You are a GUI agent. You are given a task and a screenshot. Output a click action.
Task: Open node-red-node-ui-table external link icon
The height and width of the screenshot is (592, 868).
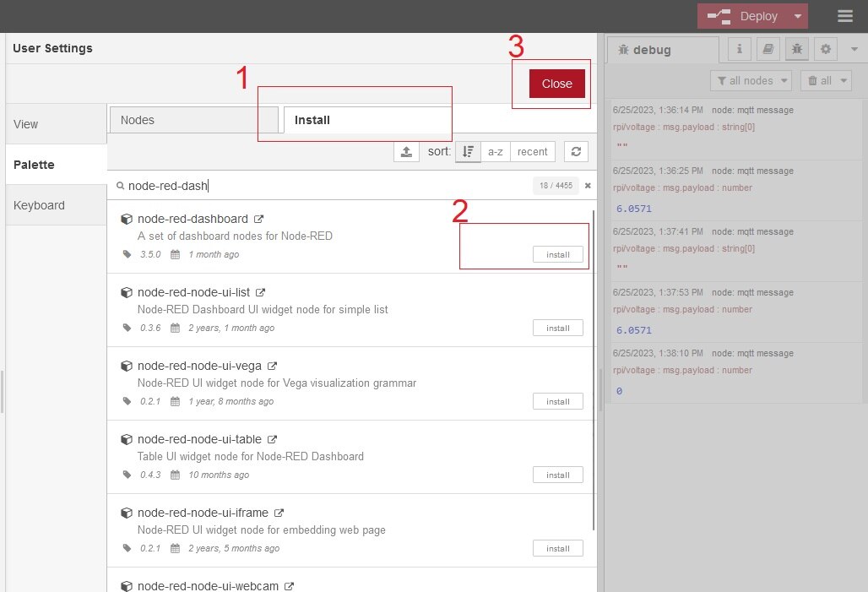point(272,439)
